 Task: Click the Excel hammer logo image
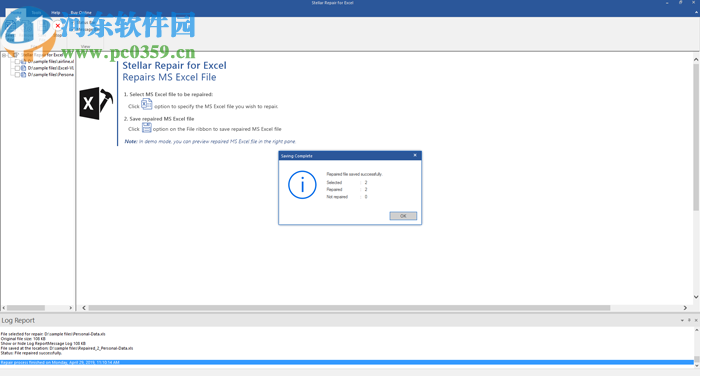[96, 103]
